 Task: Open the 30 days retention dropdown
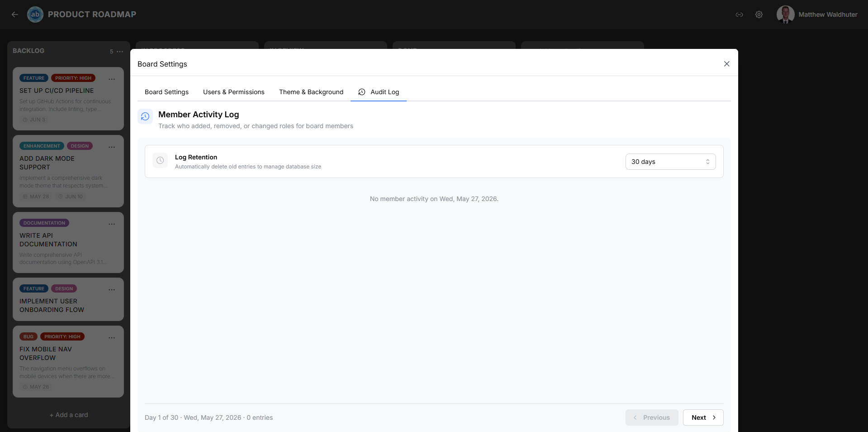click(670, 162)
